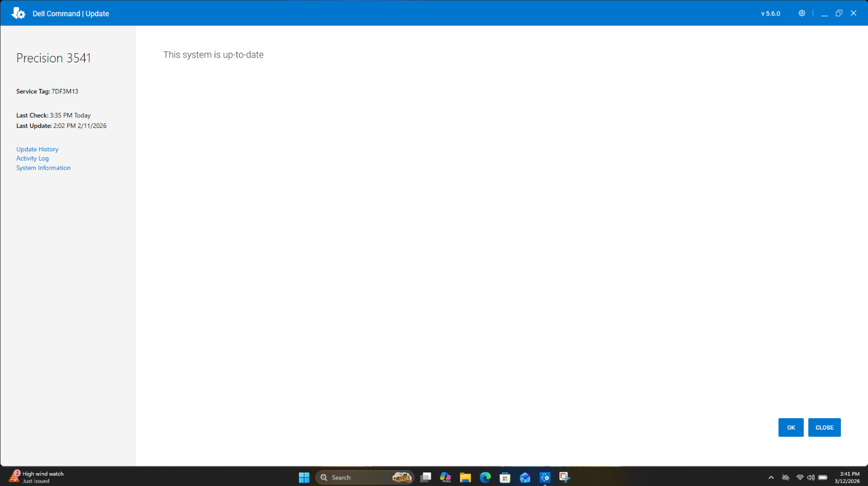Click the Dell Command Update logo icon
Screen dimensions: 868x486
tap(18, 13)
